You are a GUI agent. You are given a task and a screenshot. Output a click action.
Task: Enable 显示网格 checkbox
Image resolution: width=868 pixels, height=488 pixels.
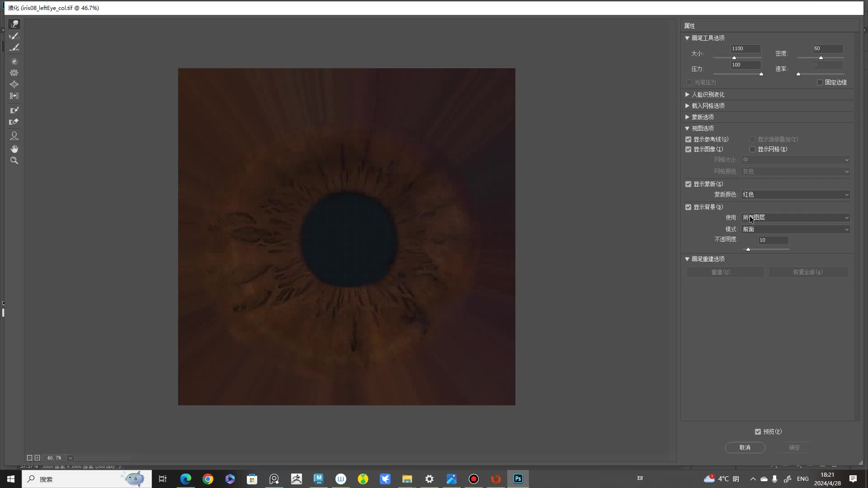click(x=753, y=150)
